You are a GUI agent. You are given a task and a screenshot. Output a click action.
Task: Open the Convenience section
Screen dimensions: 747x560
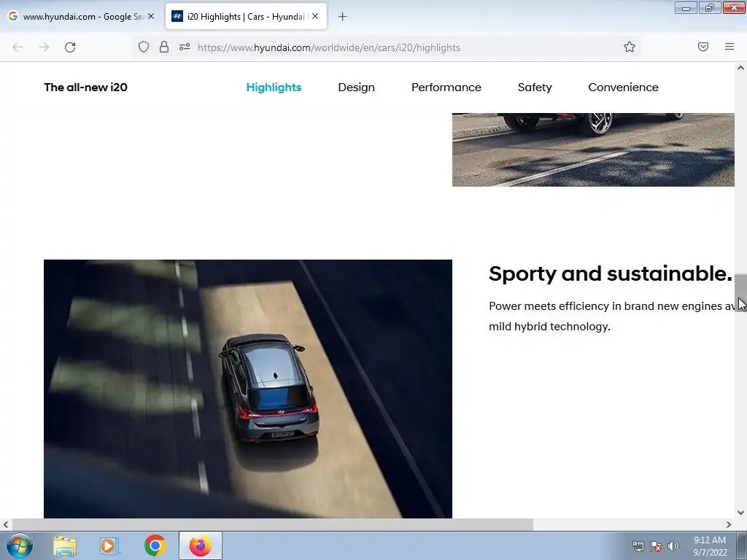[623, 87]
